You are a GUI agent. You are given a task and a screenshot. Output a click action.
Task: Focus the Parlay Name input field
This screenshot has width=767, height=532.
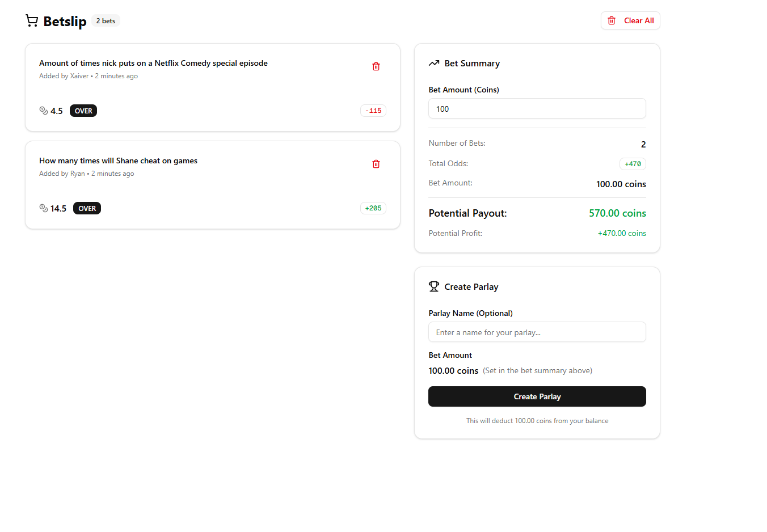click(x=537, y=332)
